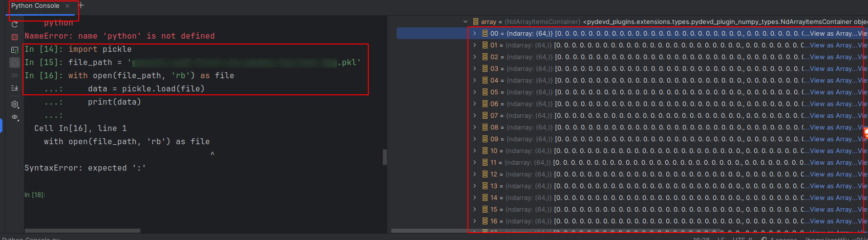
Task: Click the '{NdArrayItemsContainer}' type label
Action: (542, 22)
